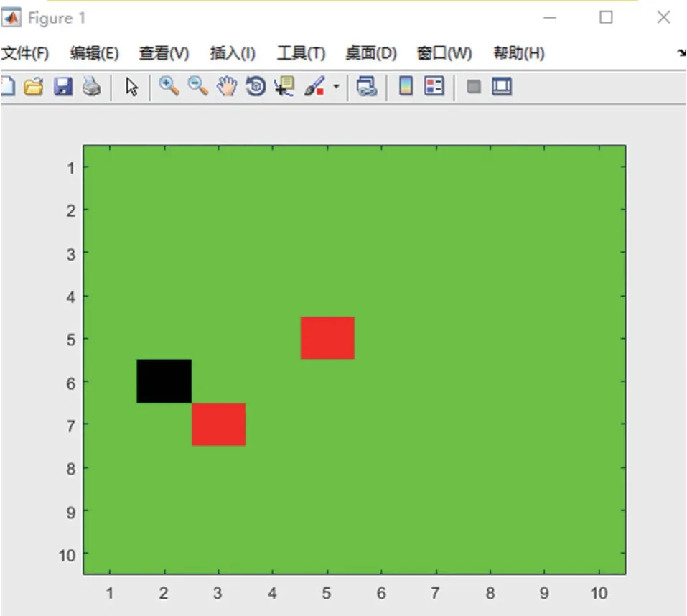Click x-axis tick label 7
This screenshot has width=687, height=616.
click(x=435, y=593)
